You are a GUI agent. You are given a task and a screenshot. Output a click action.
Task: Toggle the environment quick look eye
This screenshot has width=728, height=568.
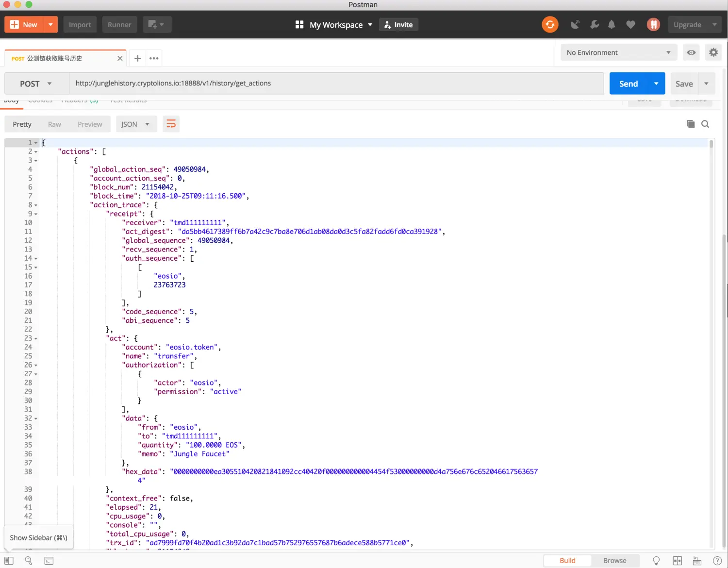[691, 52]
